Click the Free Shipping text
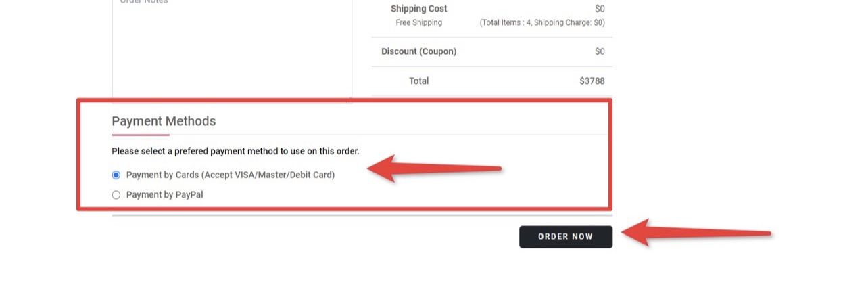This screenshot has width=868, height=291. (x=418, y=22)
